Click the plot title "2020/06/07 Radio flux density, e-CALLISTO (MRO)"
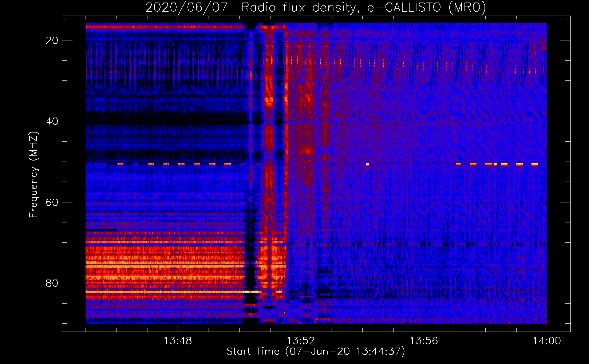The image size is (589, 364). click(316, 7)
